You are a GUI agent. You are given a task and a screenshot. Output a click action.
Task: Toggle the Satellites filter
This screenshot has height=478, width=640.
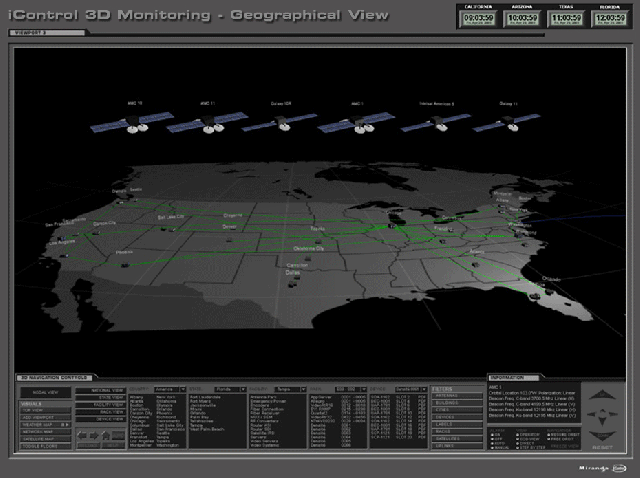click(457, 439)
